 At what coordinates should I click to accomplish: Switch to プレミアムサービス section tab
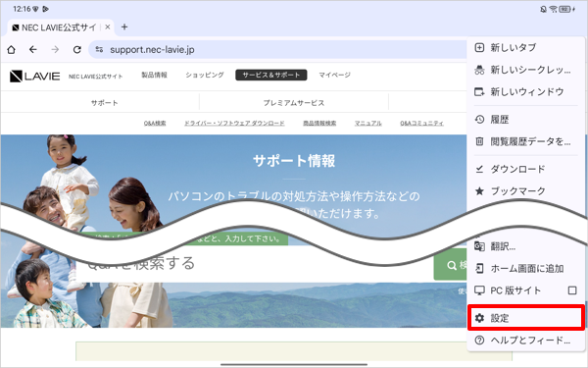(294, 102)
